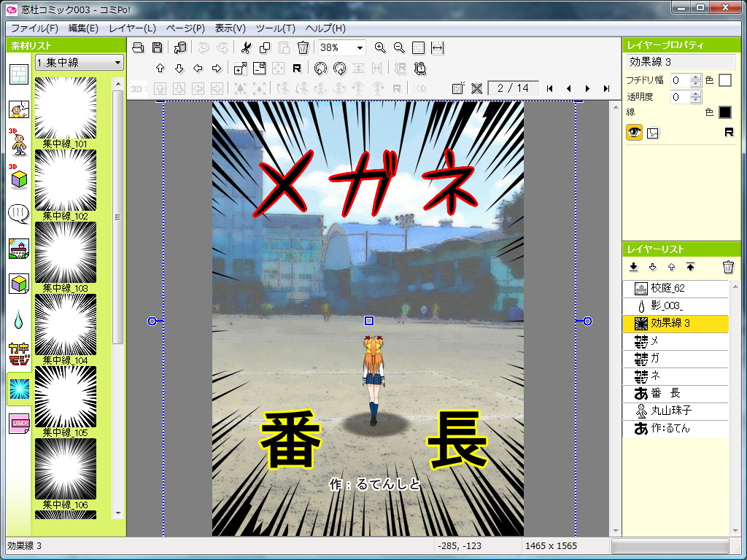The height and width of the screenshot is (560, 747).
Task: Toggle layer visibility with the eye icon
Action: point(634,133)
